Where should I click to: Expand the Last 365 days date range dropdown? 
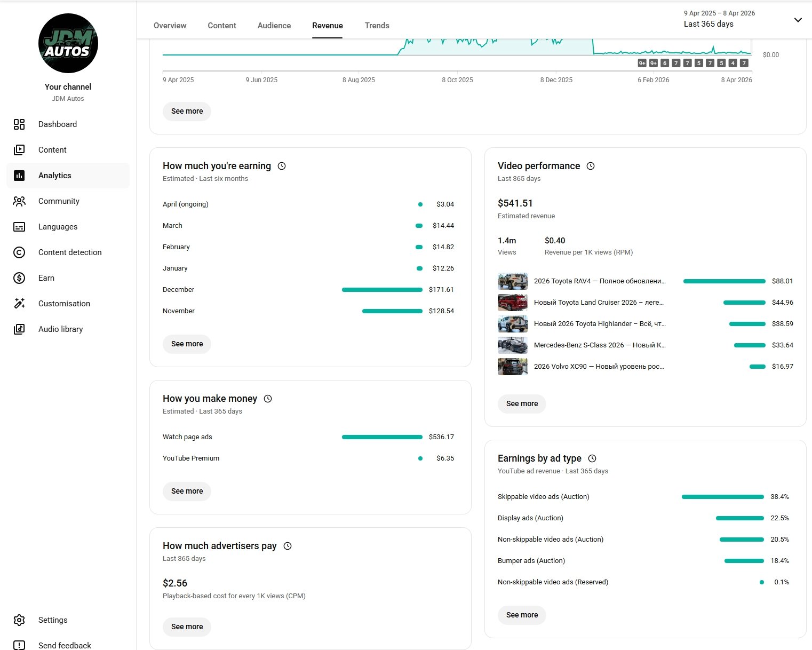click(x=798, y=20)
